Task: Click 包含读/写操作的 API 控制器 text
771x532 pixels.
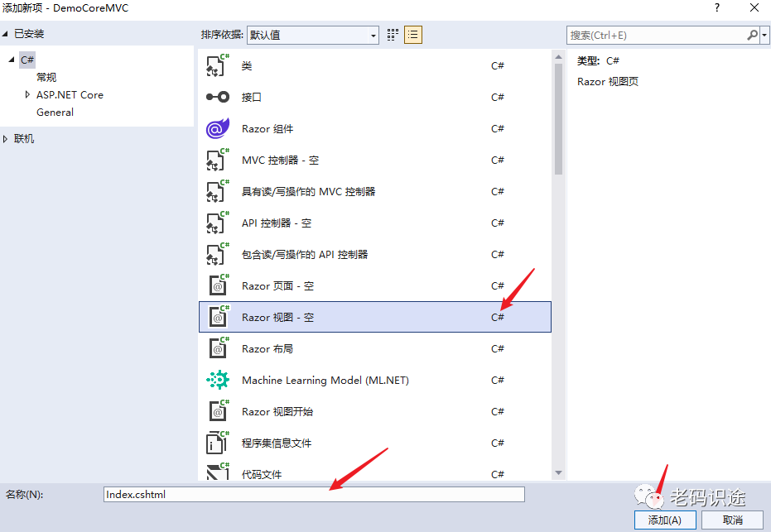Action: point(305,255)
